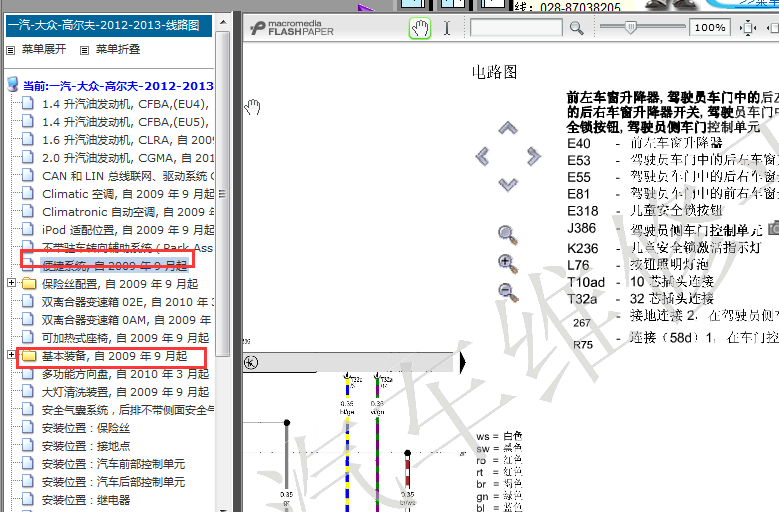Click the sidebar scrollbar up arrow

coord(223,22)
